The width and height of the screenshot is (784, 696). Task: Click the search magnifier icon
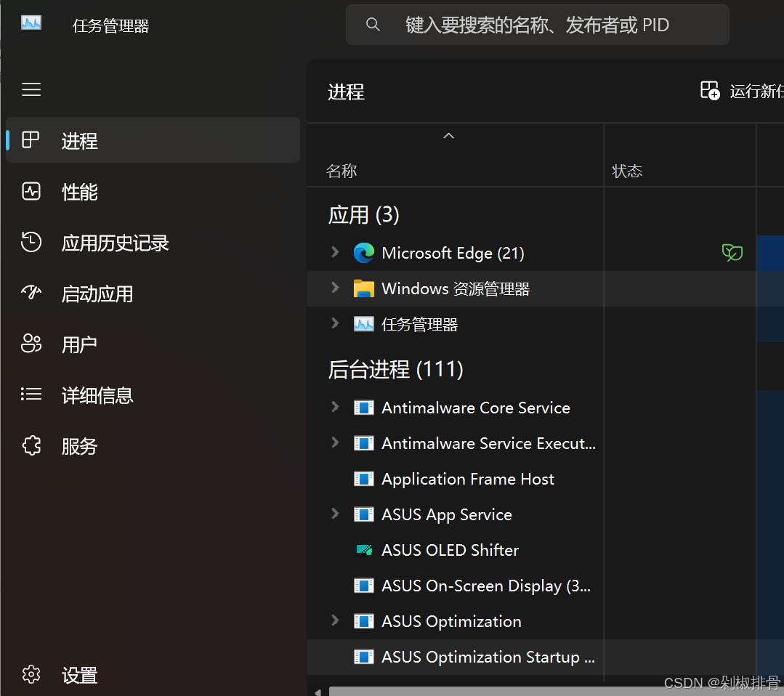pos(373,24)
